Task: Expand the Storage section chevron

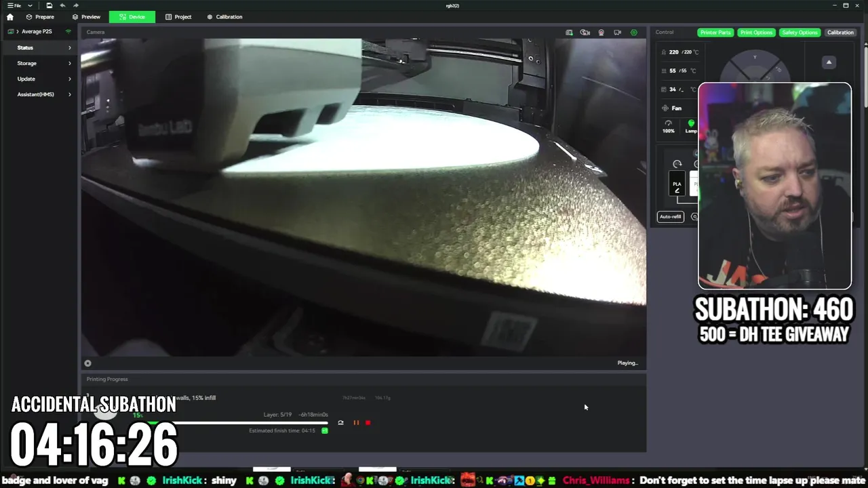Action: [x=69, y=63]
